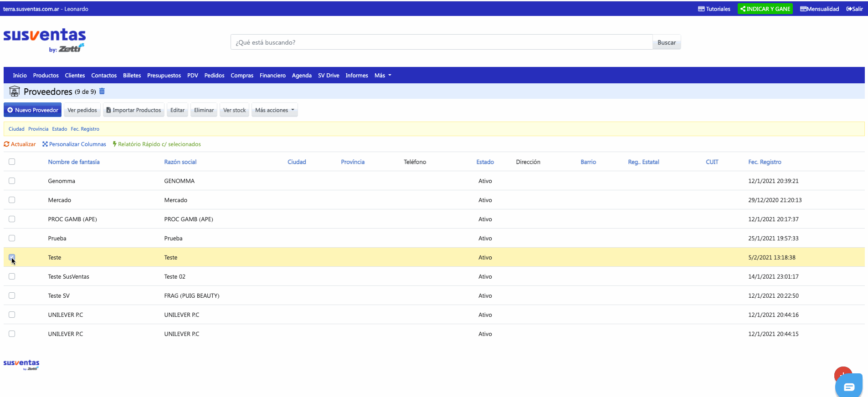Click the Proveedores building icon
This screenshot has width=868, height=397.
tap(15, 92)
